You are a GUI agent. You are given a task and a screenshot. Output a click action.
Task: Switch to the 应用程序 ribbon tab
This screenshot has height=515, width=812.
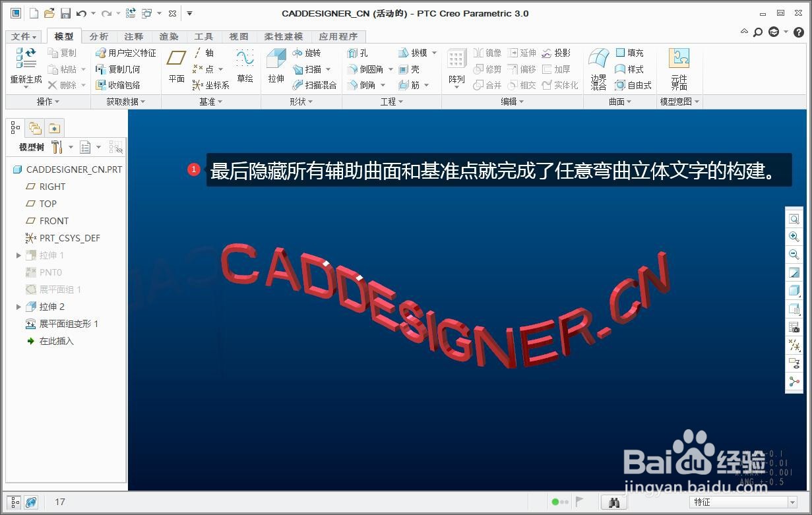pyautogui.click(x=338, y=37)
